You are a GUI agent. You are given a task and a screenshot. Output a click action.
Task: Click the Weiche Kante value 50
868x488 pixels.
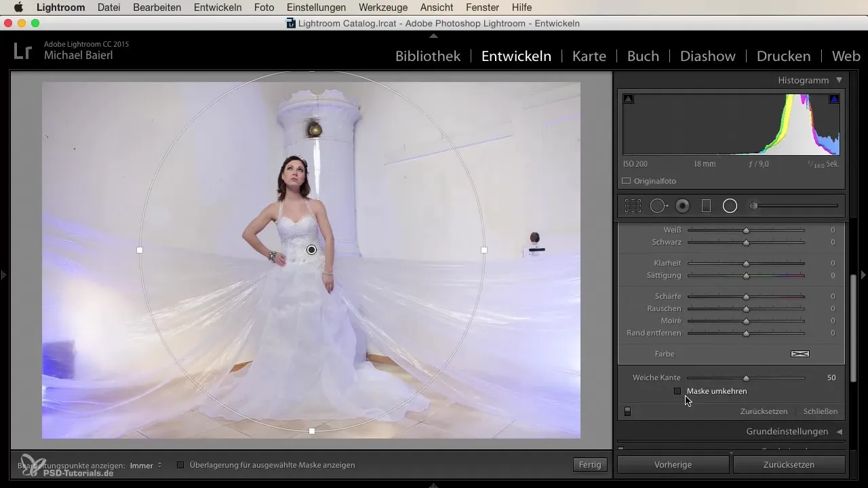click(x=831, y=378)
